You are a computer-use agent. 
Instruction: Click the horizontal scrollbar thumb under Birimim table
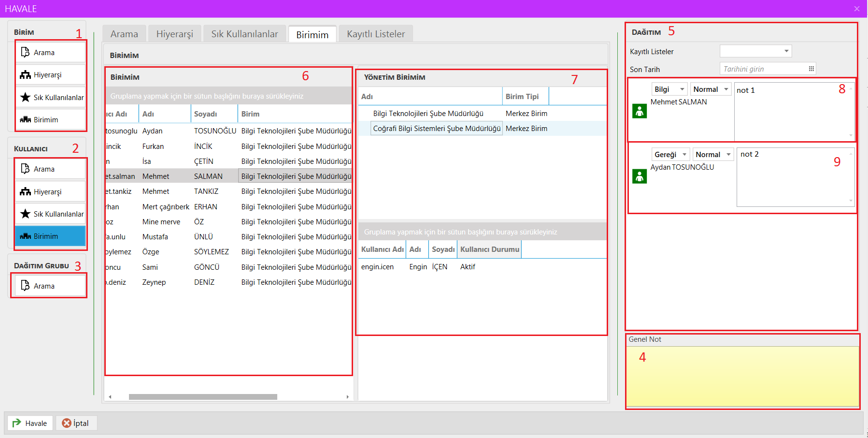203,396
